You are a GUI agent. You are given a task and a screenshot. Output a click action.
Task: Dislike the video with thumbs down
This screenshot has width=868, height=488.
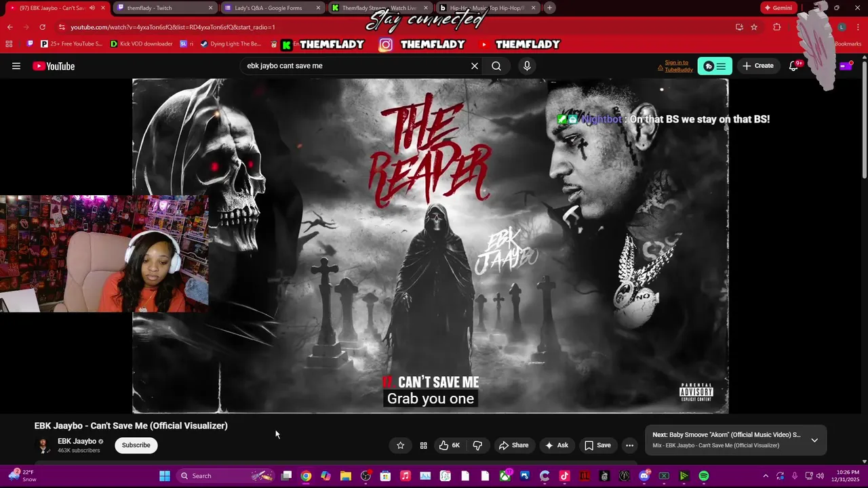pyautogui.click(x=477, y=445)
